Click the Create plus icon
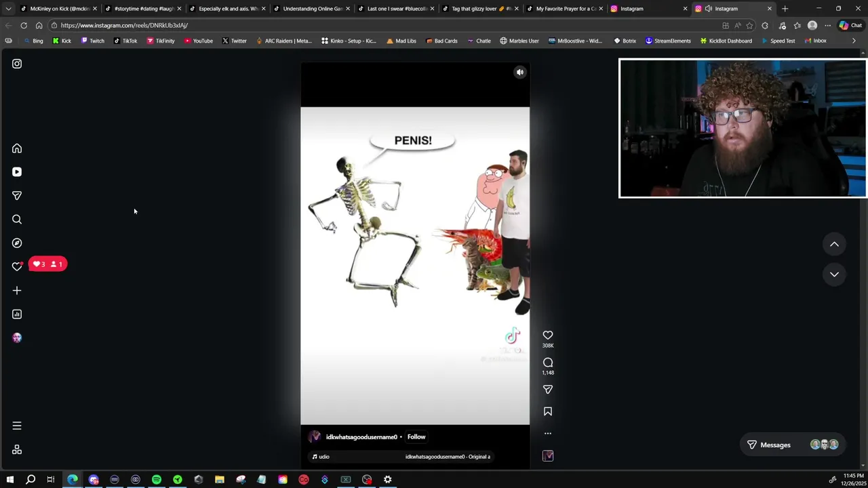The height and width of the screenshot is (488, 868). 17,291
